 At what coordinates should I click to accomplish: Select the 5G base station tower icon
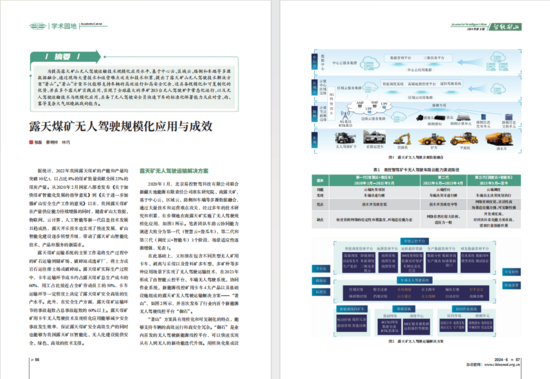click(x=345, y=115)
